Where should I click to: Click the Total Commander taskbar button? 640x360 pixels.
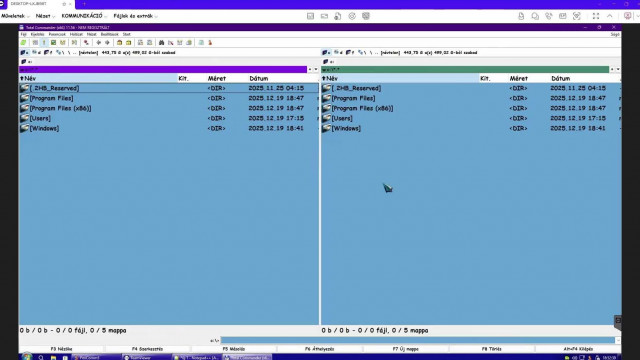pos(247,358)
